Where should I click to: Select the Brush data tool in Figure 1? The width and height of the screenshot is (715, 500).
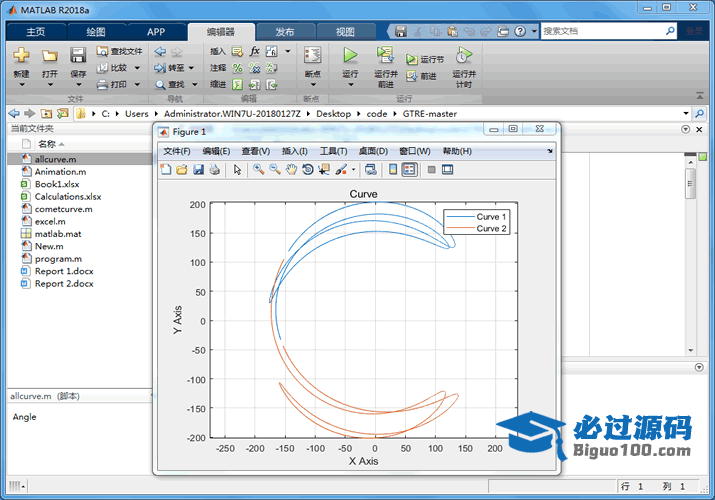click(341, 170)
